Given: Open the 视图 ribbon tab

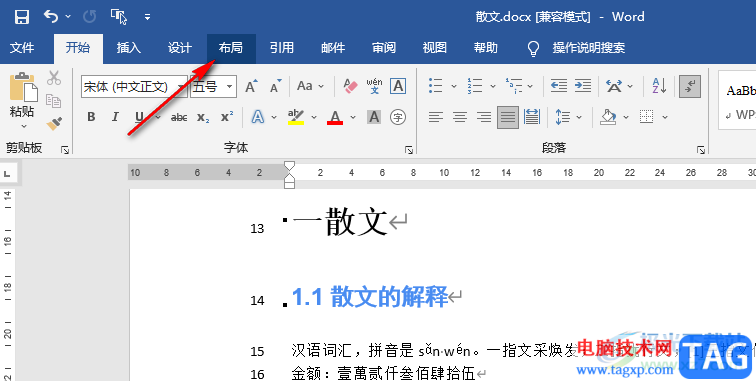Looking at the screenshot, I should point(435,48).
